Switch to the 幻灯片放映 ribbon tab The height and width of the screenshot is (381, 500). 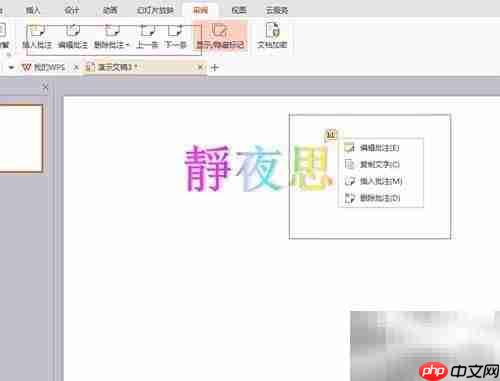[x=155, y=10]
